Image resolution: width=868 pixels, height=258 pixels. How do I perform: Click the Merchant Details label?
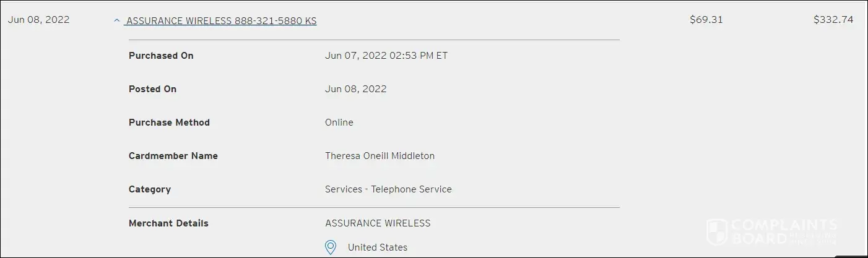click(168, 223)
